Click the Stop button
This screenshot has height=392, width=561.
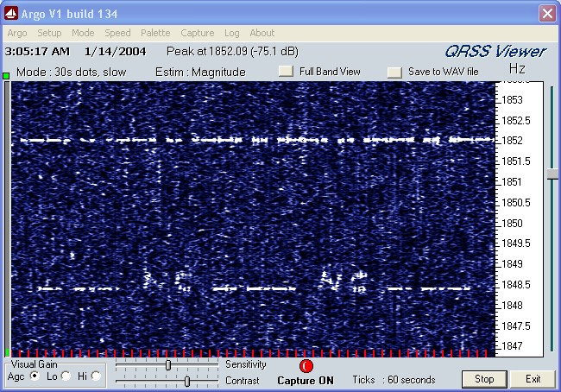click(x=484, y=379)
